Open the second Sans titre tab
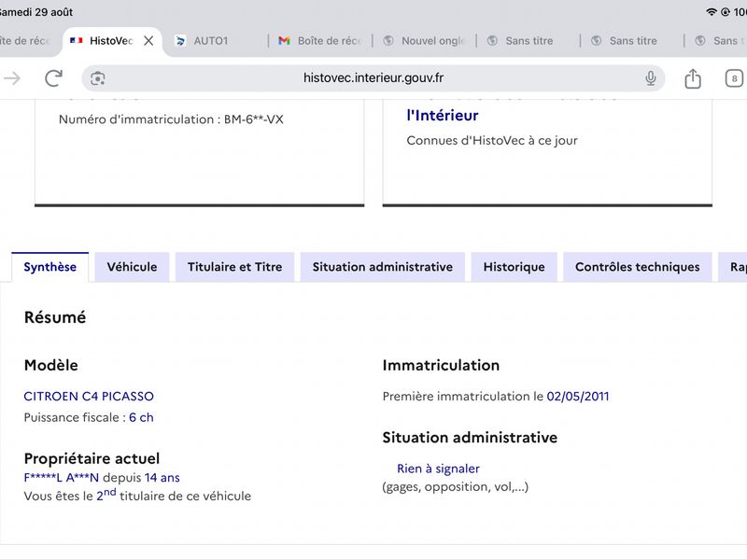This screenshot has height=560, width=747. pos(632,41)
